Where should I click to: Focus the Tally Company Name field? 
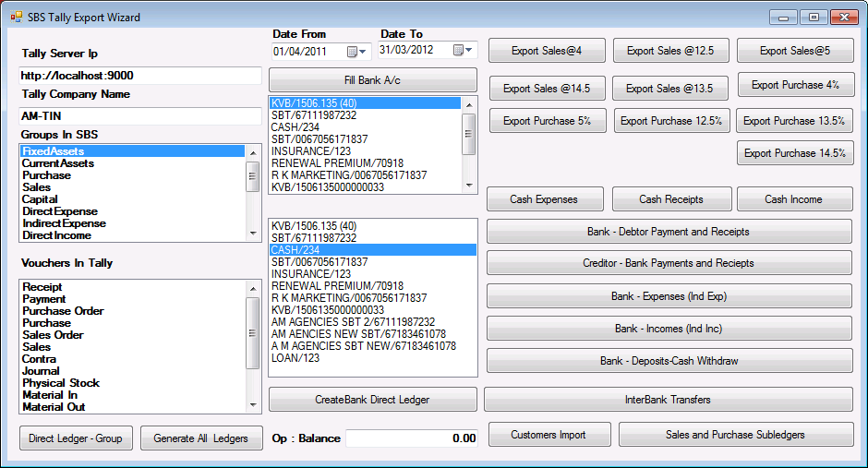click(x=140, y=116)
